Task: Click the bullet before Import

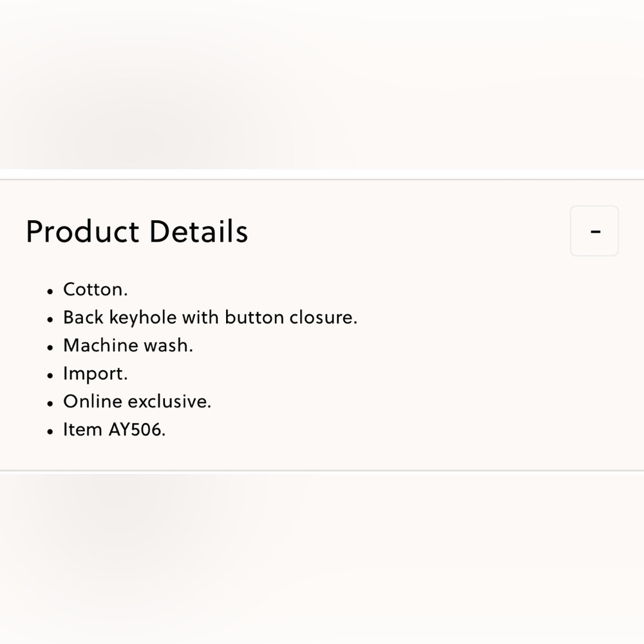Action: pos(50,375)
